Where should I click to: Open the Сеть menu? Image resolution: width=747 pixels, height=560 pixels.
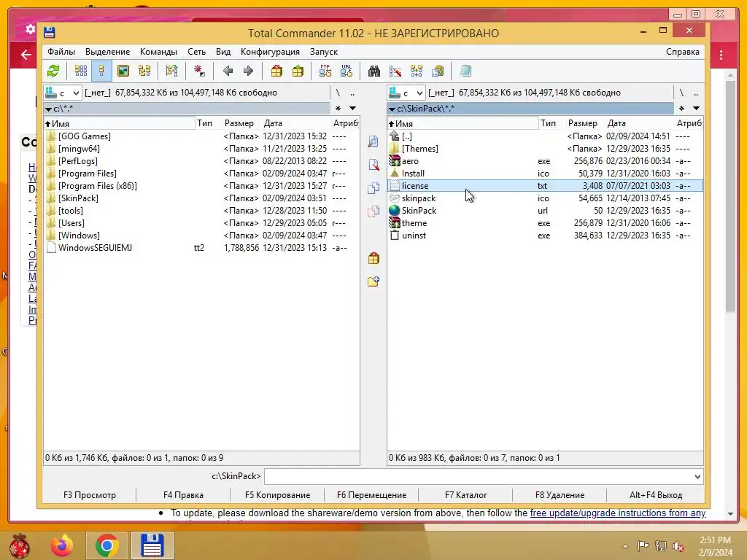click(x=196, y=52)
